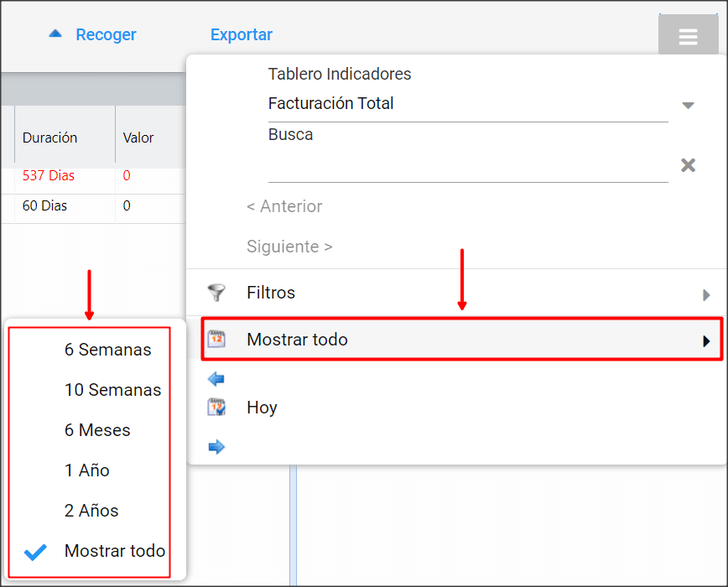
Task: Select the 2 Años option
Action: pos(91,511)
